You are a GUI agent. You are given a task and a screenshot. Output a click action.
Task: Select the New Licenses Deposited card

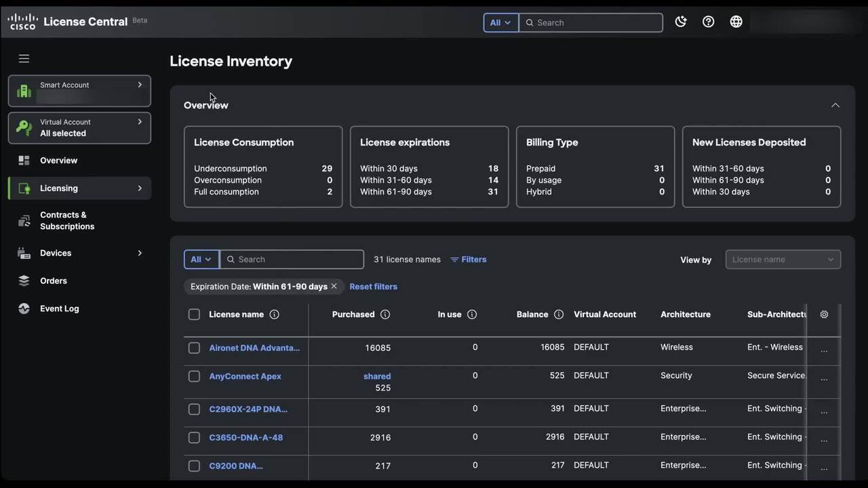[762, 167]
